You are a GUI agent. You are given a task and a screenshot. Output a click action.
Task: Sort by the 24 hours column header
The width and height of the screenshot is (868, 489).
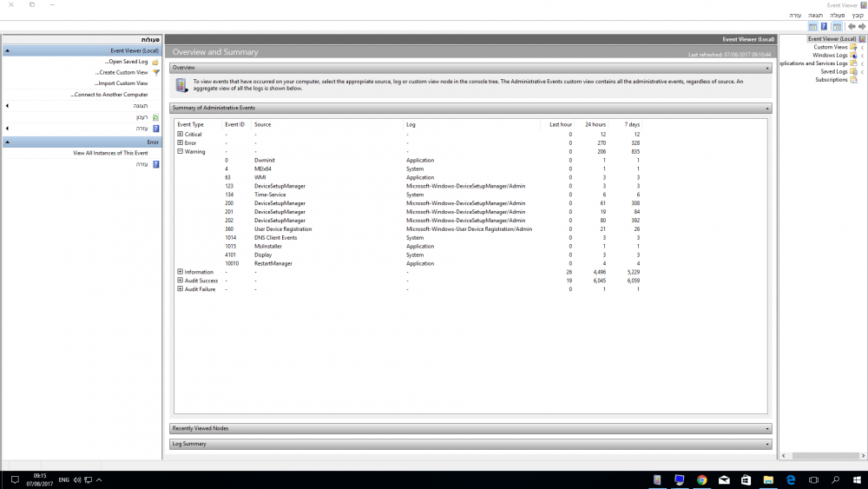(x=595, y=124)
